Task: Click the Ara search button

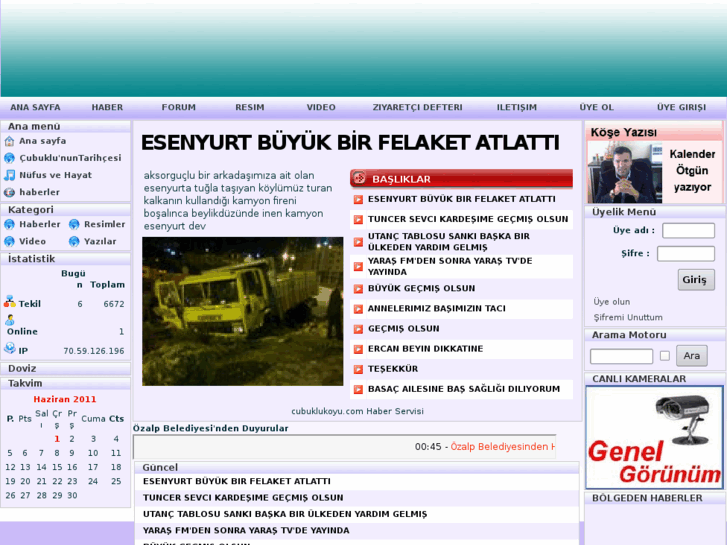Action: (692, 356)
